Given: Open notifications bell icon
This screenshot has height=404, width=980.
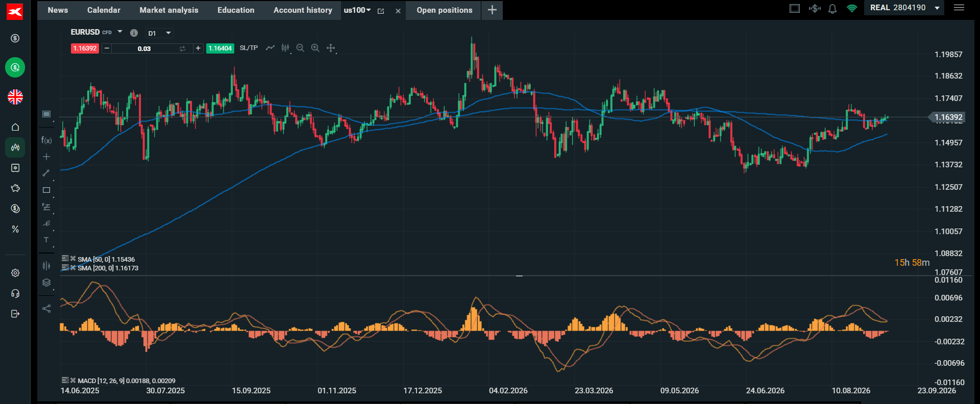Looking at the screenshot, I should tap(832, 9).
